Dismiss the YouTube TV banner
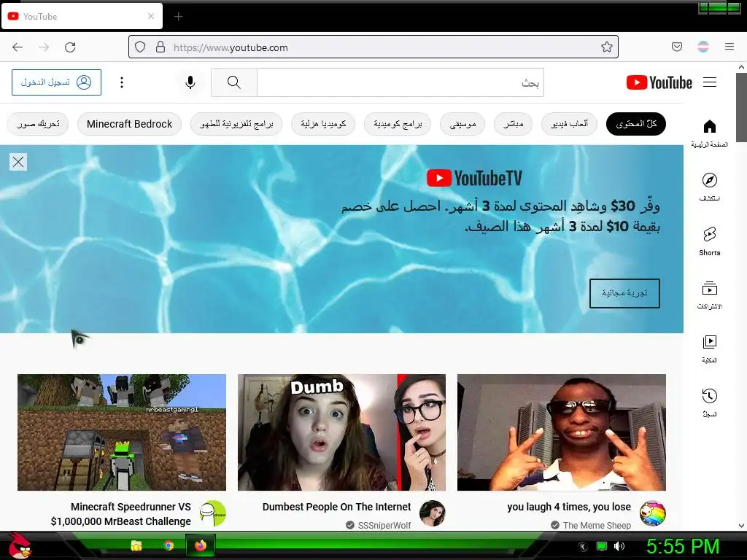The width and height of the screenshot is (747, 560). pos(18,162)
